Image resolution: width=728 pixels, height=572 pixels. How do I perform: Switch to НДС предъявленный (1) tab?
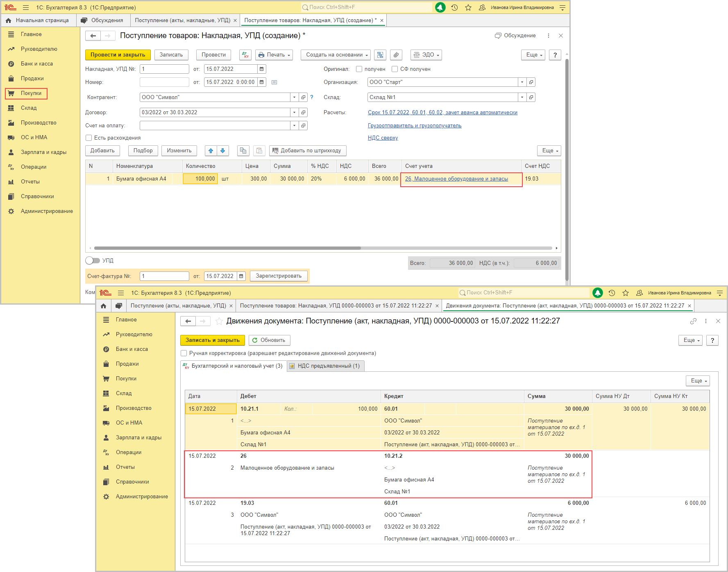[x=325, y=366]
